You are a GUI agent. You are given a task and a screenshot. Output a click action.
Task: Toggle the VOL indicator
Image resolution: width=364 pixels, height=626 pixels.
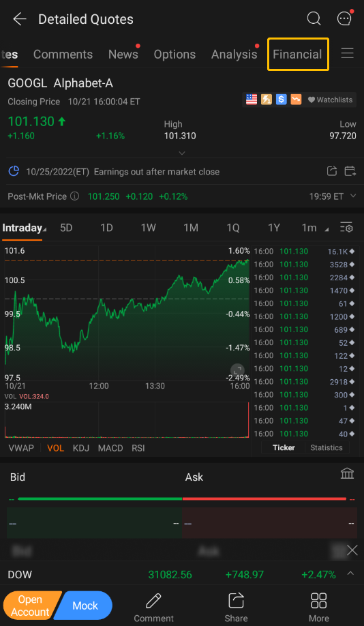pos(55,448)
